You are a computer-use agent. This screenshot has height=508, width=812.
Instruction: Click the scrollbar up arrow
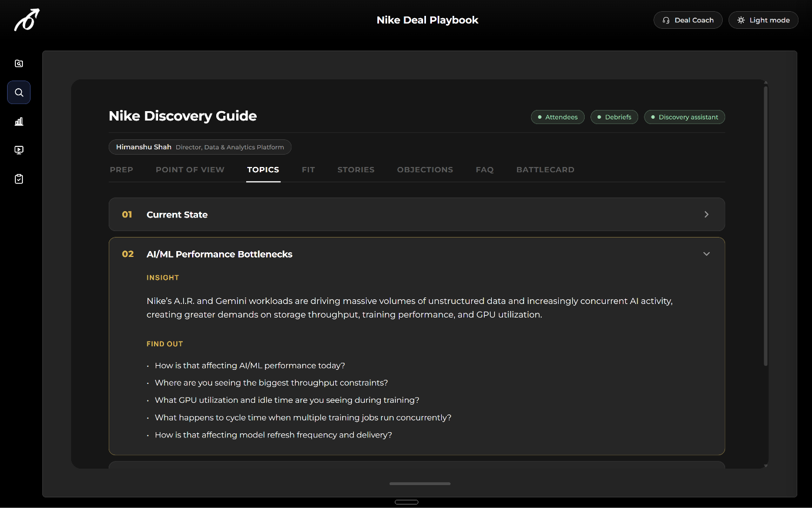pyautogui.click(x=765, y=82)
